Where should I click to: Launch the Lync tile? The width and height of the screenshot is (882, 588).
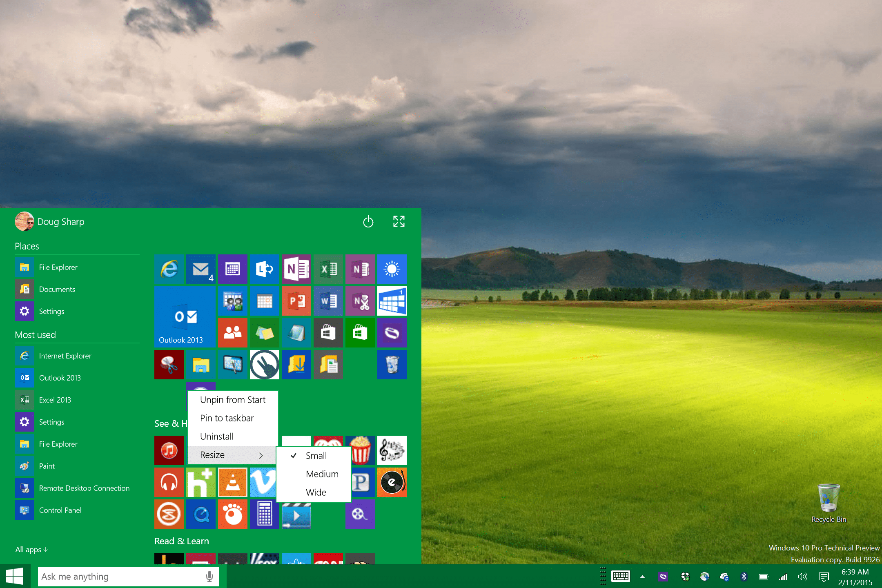coord(265,269)
